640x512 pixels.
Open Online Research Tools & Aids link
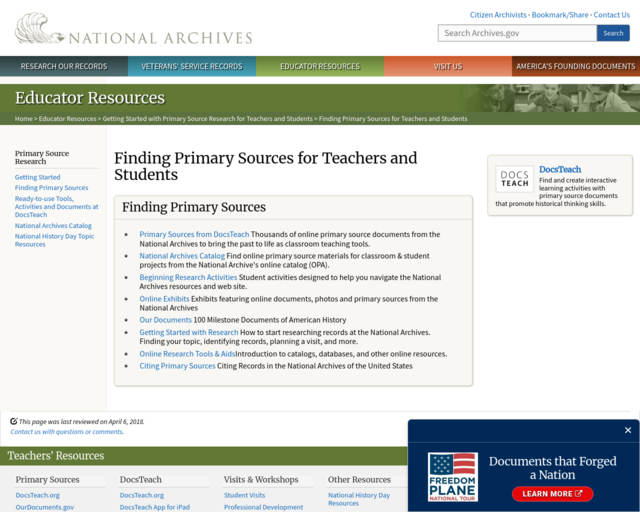click(187, 354)
